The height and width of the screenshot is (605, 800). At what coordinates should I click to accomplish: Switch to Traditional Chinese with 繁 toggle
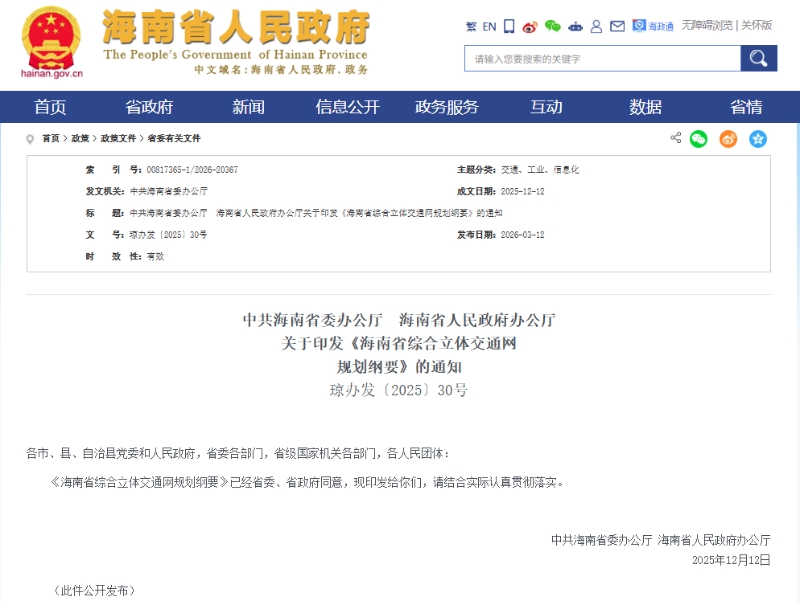coord(471,27)
